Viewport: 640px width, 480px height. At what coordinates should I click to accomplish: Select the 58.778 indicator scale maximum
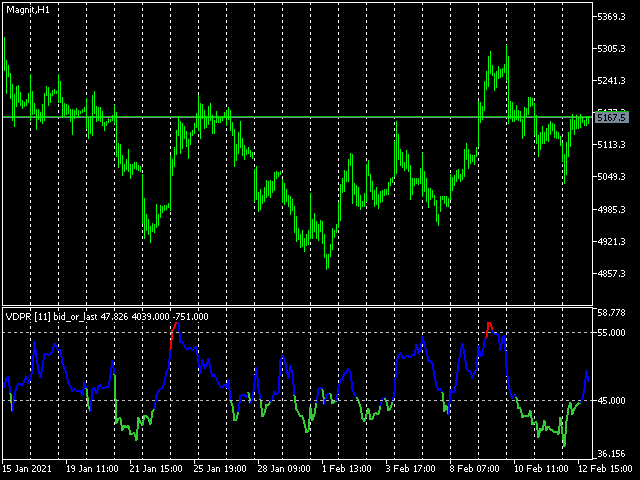[x=611, y=313]
